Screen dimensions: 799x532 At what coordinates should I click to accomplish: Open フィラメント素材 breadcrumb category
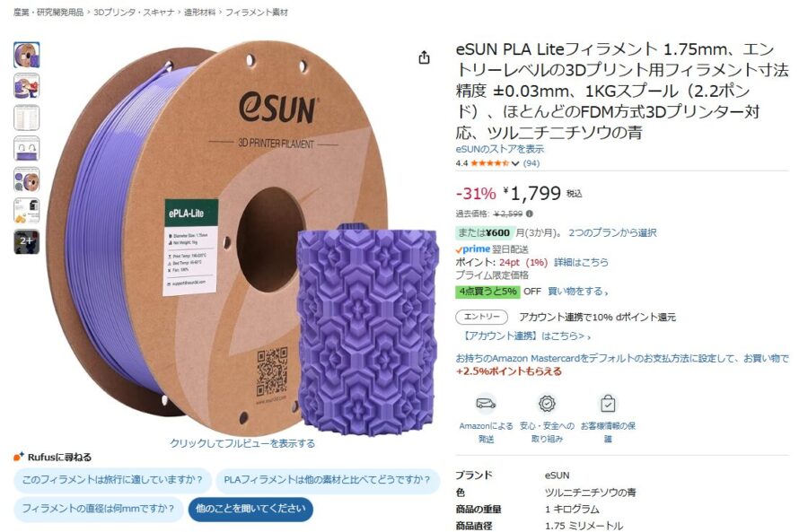[257, 13]
